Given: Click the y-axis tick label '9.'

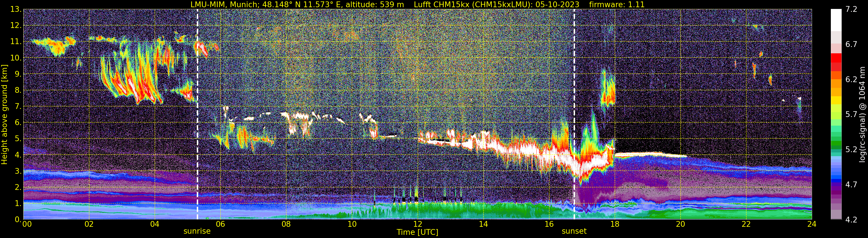Looking at the screenshot, I should click(x=18, y=74).
